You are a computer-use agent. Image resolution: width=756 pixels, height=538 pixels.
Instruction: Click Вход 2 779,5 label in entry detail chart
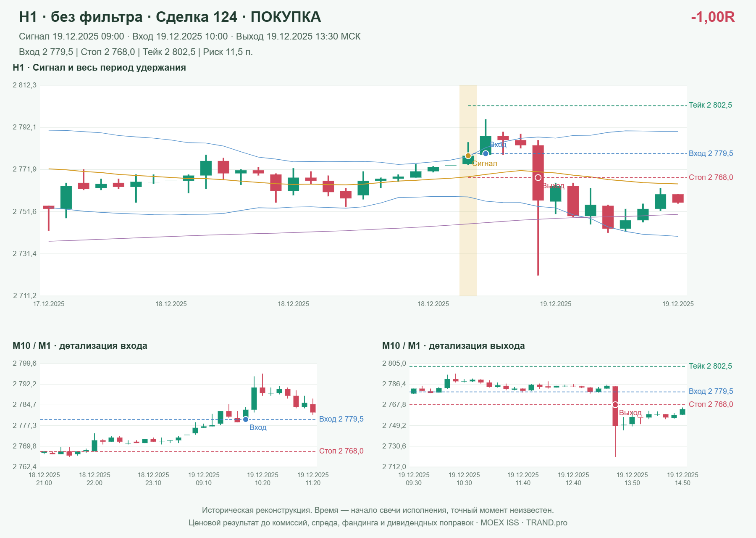[341, 419]
